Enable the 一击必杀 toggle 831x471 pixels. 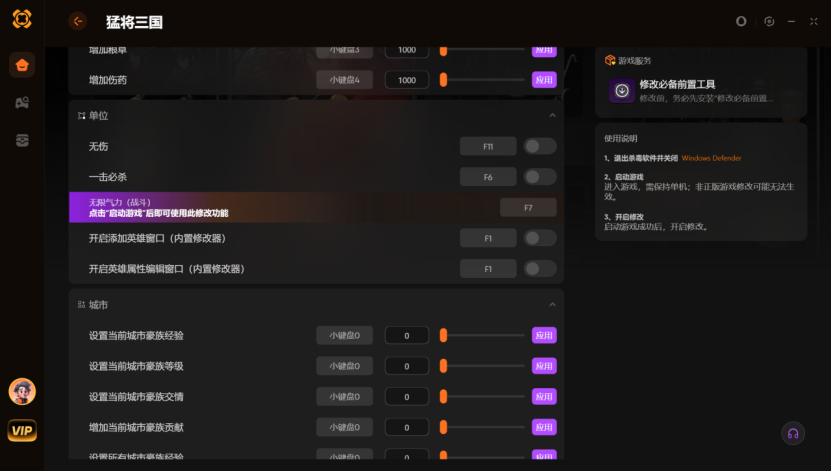(x=540, y=177)
